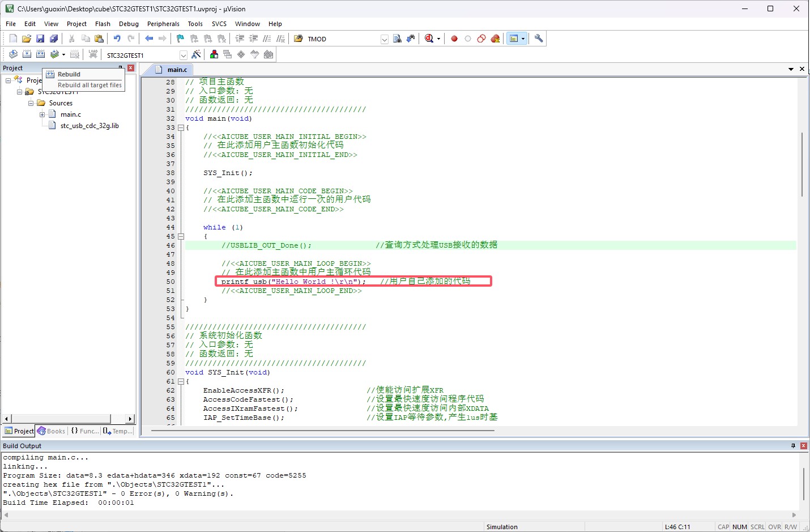
Task: Open the editor tab list dropdown arrow
Action: pyautogui.click(x=791, y=69)
